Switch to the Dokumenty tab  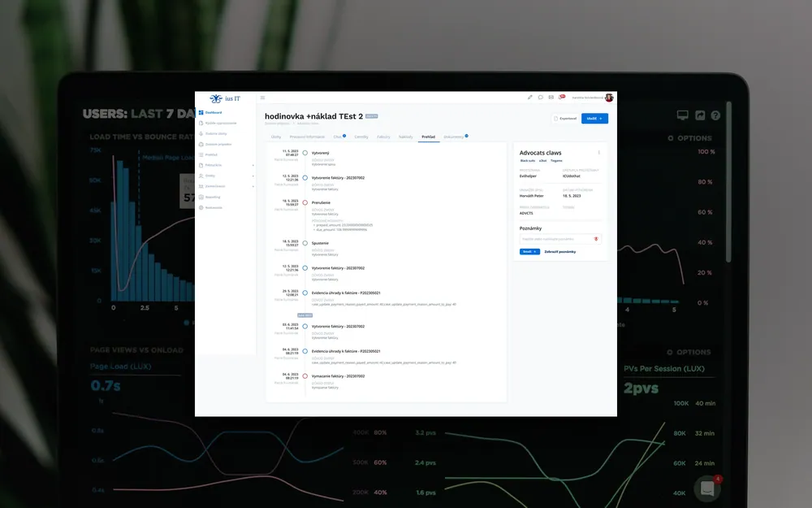(x=454, y=137)
